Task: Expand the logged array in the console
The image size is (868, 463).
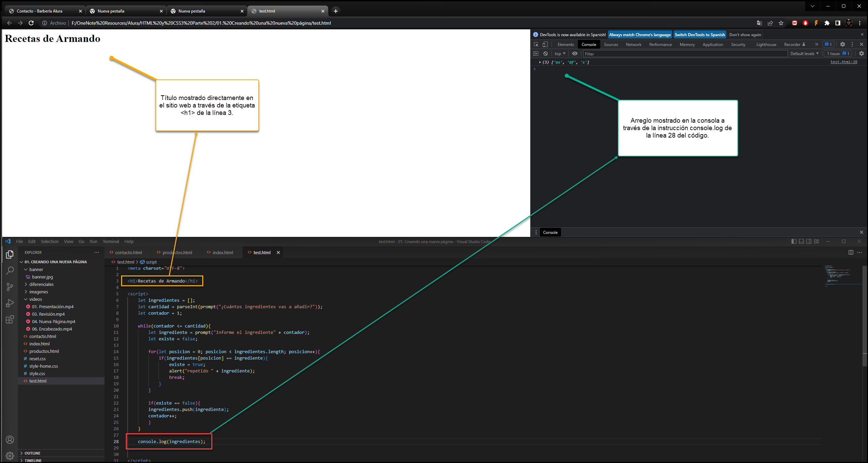Action: click(x=540, y=62)
